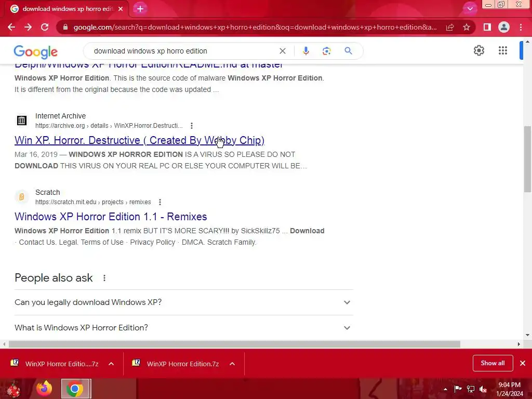Reload the Google search page
The height and width of the screenshot is (399, 532).
[45, 27]
